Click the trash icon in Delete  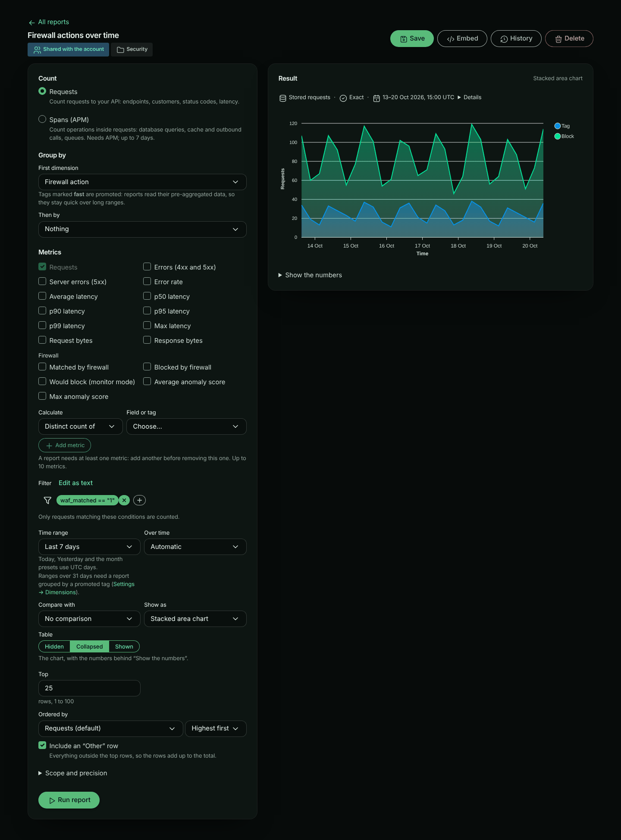pyautogui.click(x=558, y=39)
